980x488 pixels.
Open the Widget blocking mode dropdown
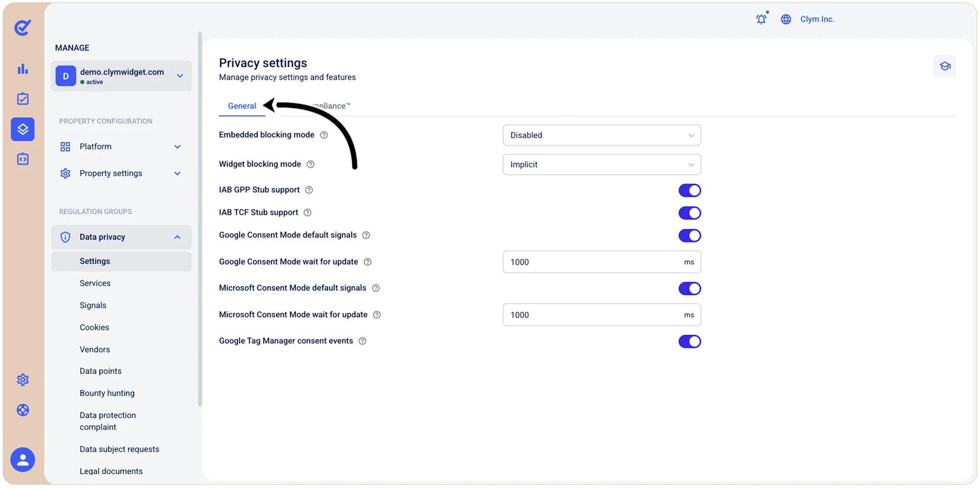(602, 165)
